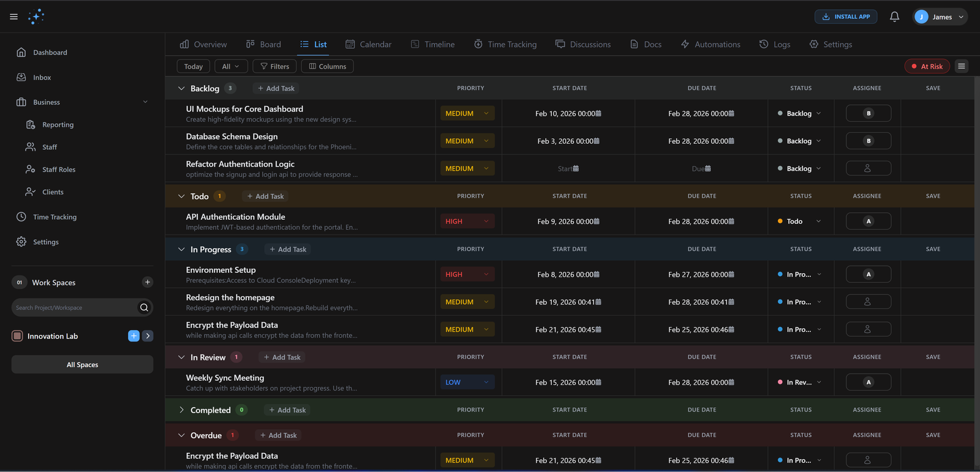Click the plus icon beside Work Spaces
980x472 pixels.
coord(147,282)
